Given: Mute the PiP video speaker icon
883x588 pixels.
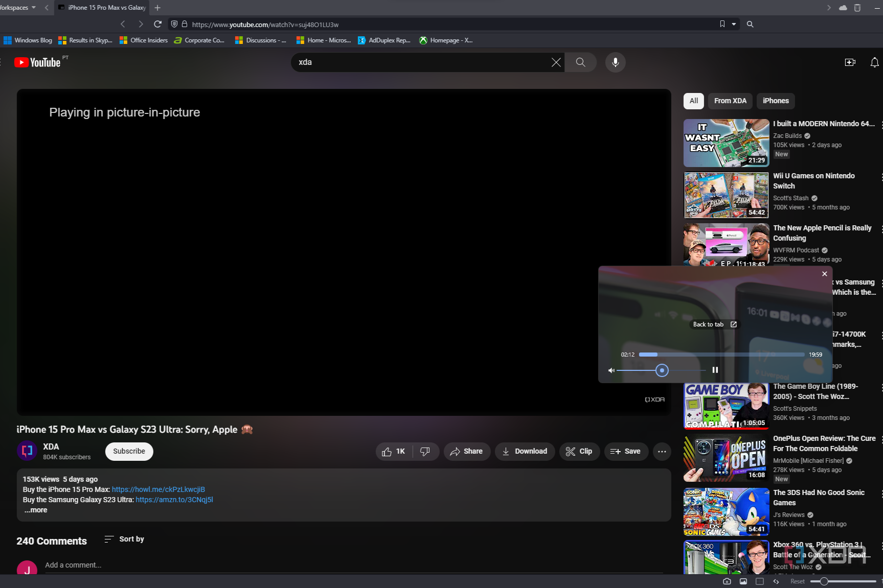Looking at the screenshot, I should coord(611,370).
